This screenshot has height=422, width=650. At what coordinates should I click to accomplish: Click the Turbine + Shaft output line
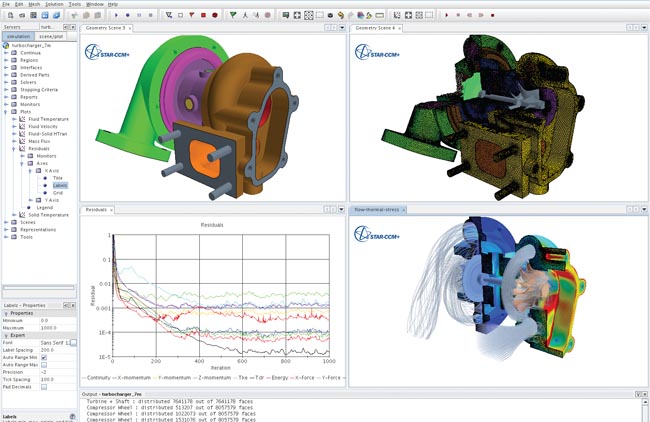170,402
